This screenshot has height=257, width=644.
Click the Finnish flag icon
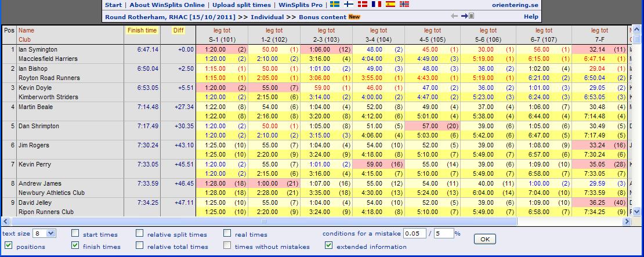[349, 5]
